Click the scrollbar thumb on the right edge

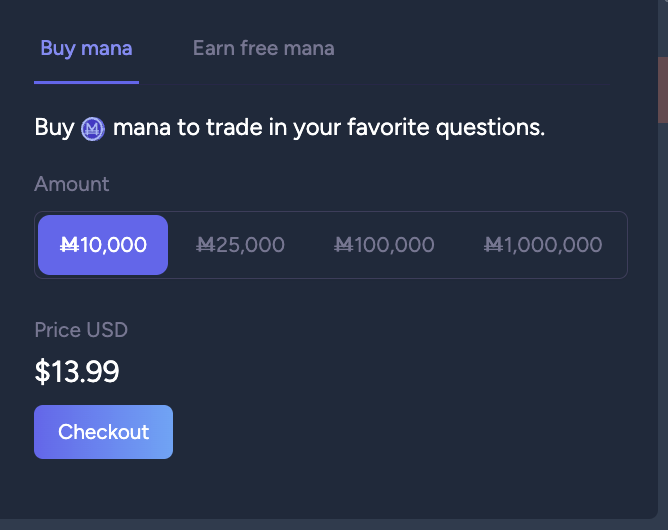(x=663, y=90)
